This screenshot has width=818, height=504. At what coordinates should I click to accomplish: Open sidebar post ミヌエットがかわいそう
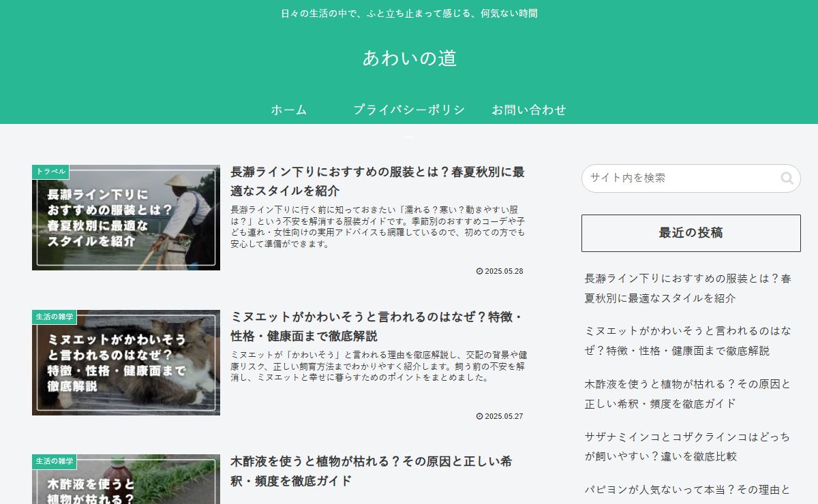tap(688, 341)
